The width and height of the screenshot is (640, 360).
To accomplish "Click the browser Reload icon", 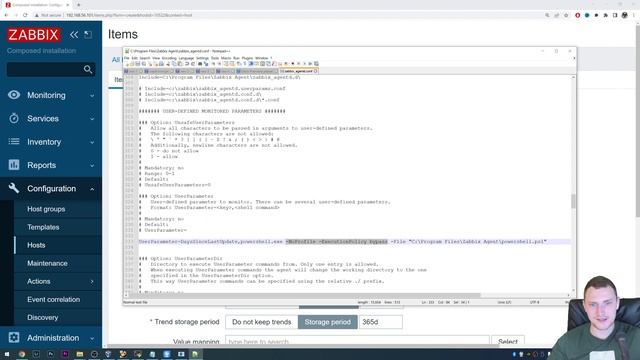I will (x=25, y=15).
